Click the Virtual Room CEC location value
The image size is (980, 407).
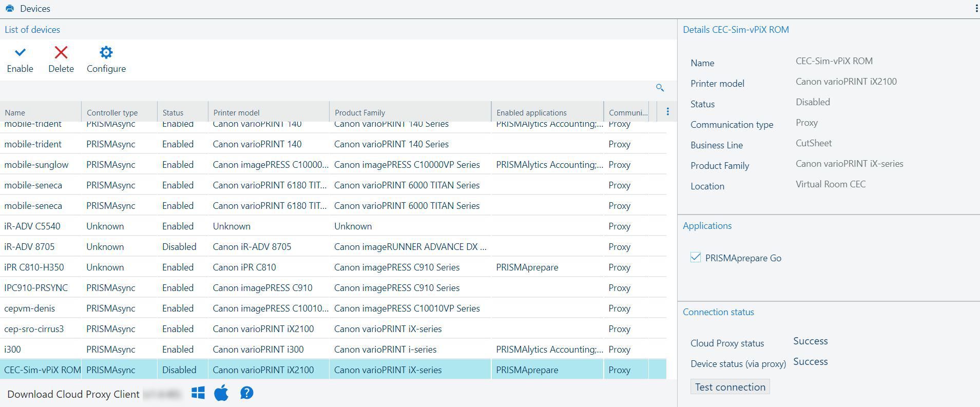point(831,184)
